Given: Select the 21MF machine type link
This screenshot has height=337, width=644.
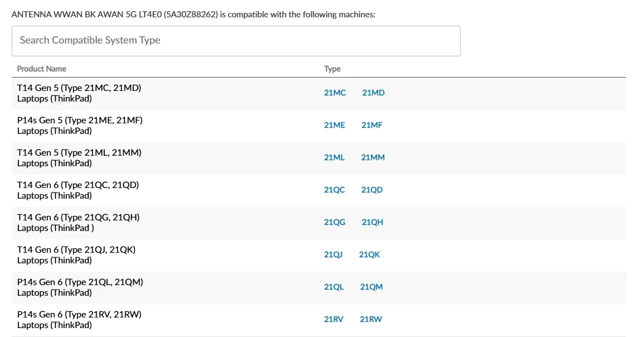Looking at the screenshot, I should click(x=372, y=125).
